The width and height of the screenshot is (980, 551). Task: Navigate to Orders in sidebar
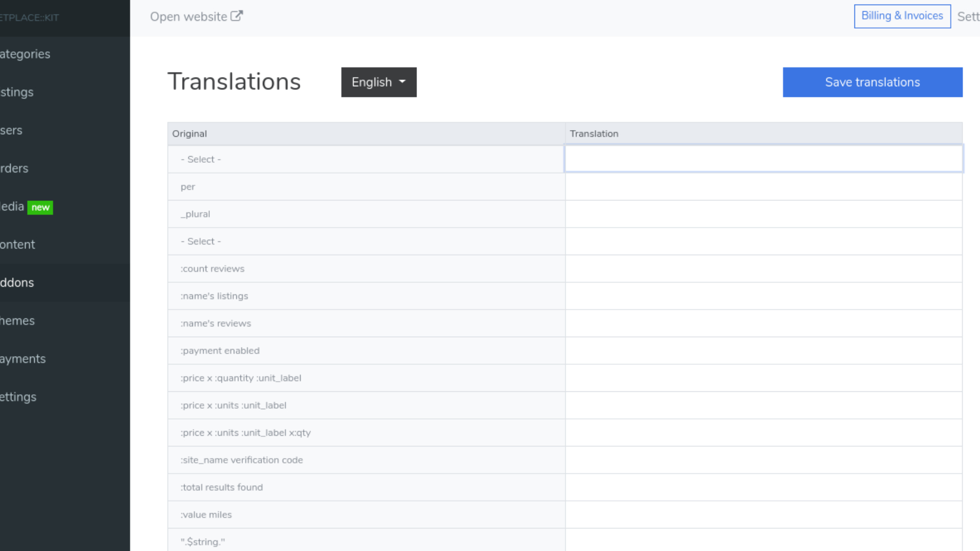pos(15,168)
